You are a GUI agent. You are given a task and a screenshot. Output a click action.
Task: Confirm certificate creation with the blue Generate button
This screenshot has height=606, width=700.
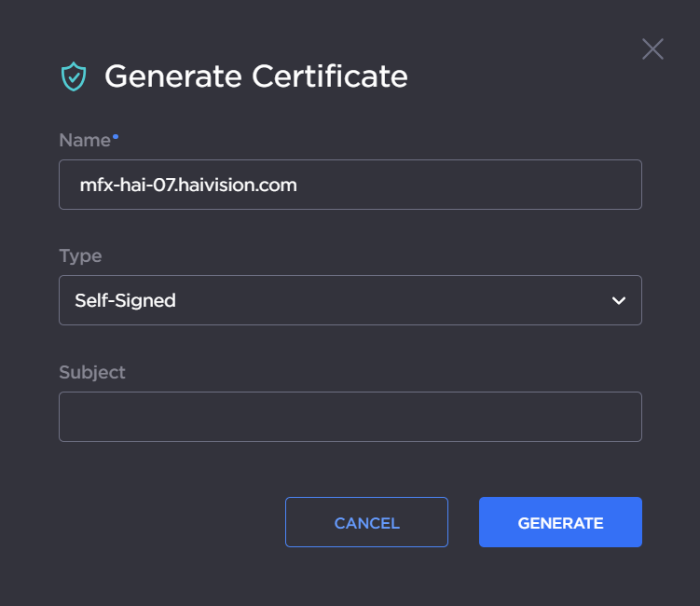[x=560, y=522]
